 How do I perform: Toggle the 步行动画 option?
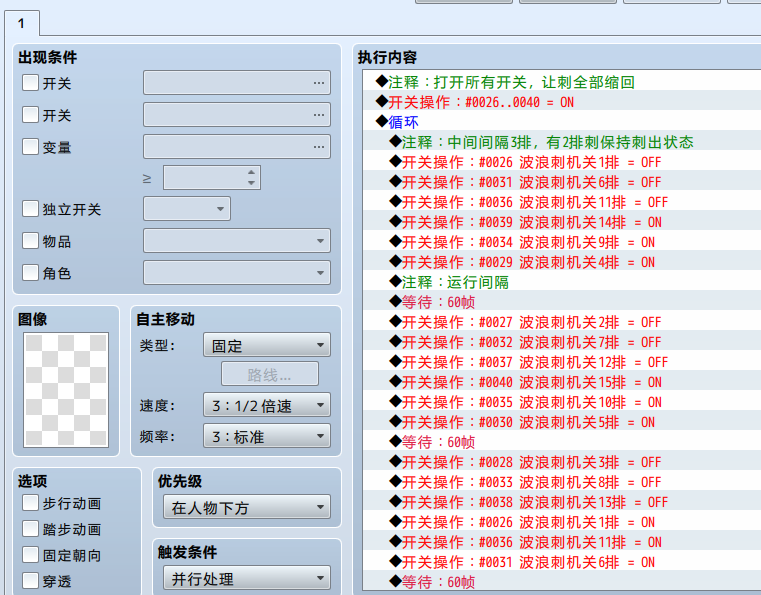[30, 503]
